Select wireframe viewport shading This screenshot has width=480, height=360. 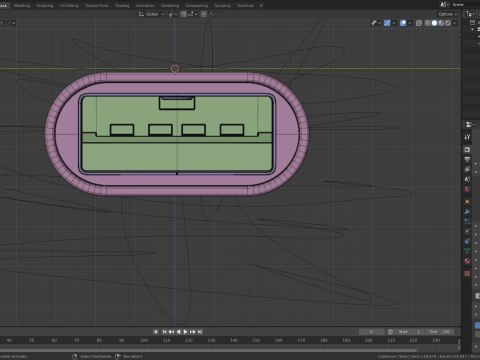pyautogui.click(x=428, y=23)
